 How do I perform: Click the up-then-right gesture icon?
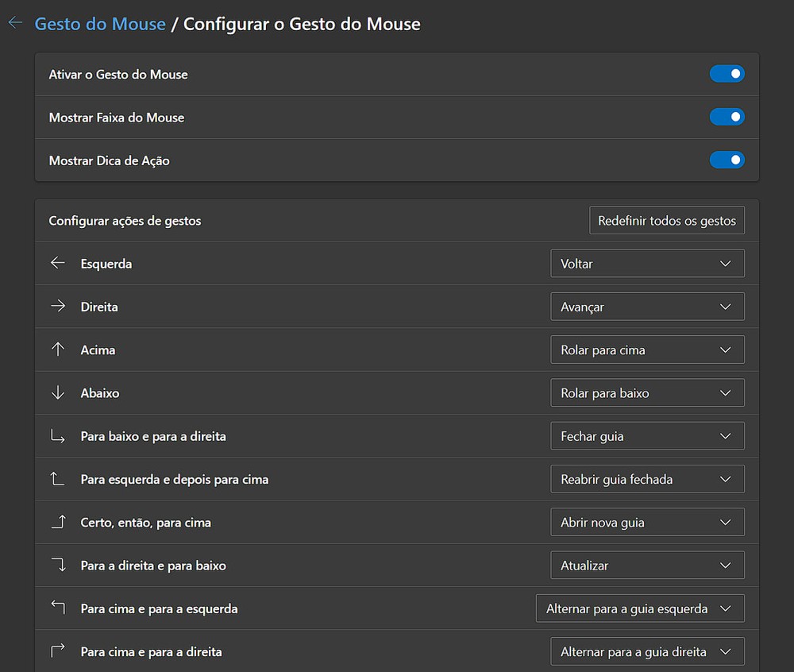(x=58, y=651)
